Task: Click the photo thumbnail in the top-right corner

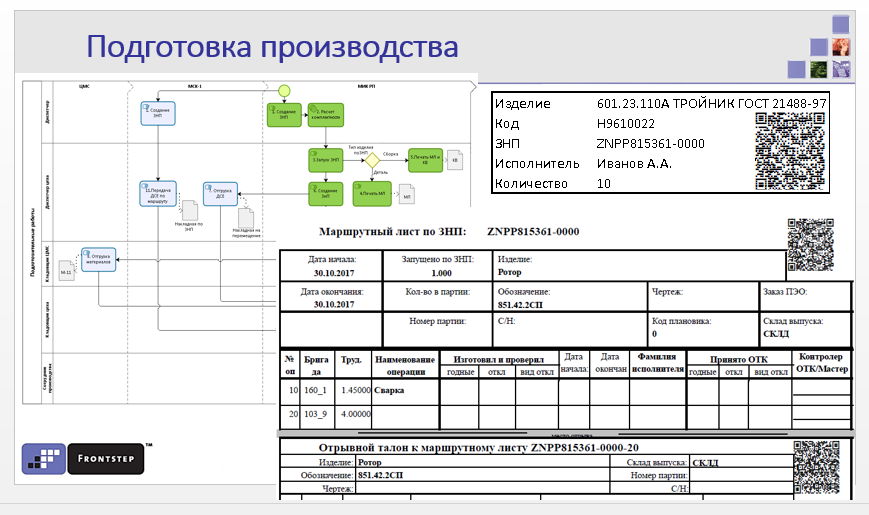Action: click(x=841, y=46)
